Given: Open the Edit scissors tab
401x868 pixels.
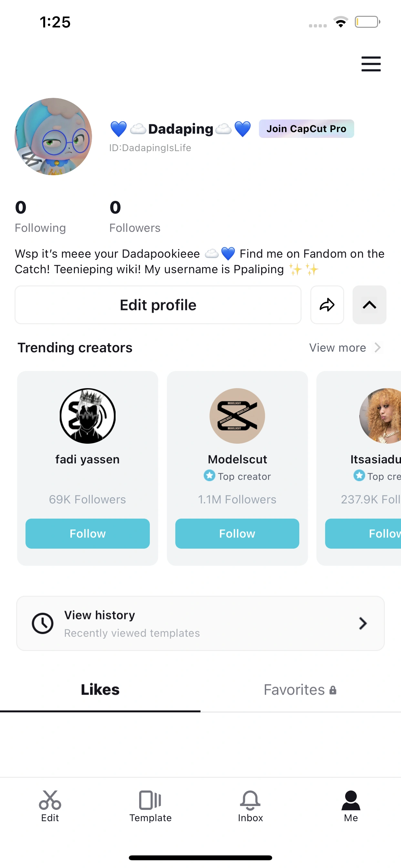Looking at the screenshot, I should 50,805.
